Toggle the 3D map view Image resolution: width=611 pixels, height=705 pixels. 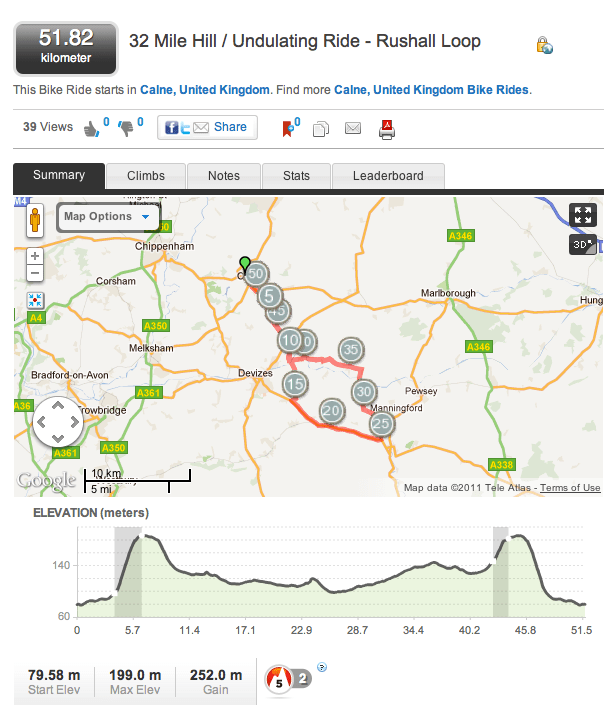[x=582, y=244]
